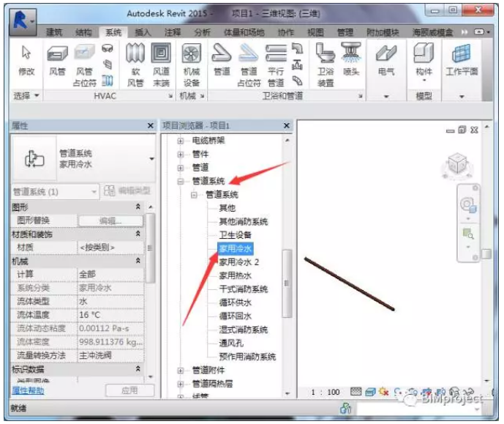The image size is (504, 424).
Task: Select the 风道末端 air terminal tool
Action: [161, 65]
